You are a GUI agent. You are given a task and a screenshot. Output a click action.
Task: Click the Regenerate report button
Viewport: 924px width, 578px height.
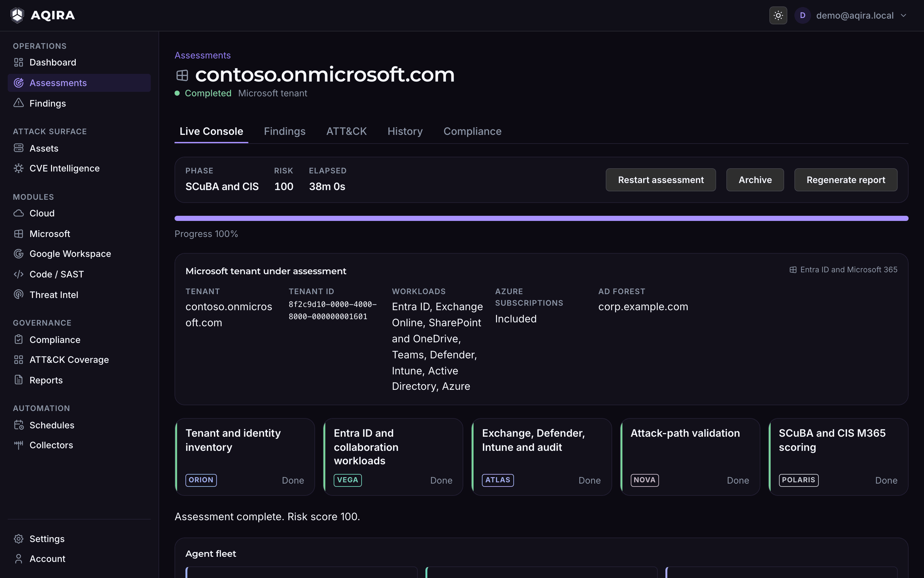click(846, 180)
